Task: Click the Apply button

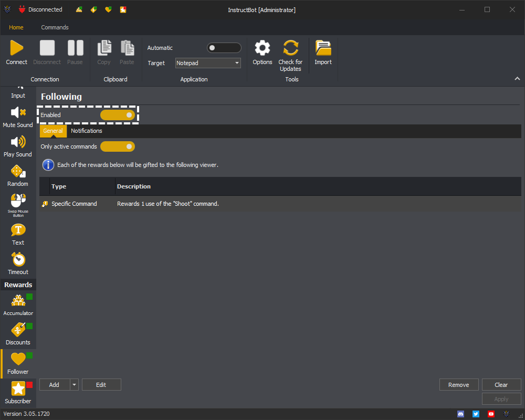Action: pos(501,399)
